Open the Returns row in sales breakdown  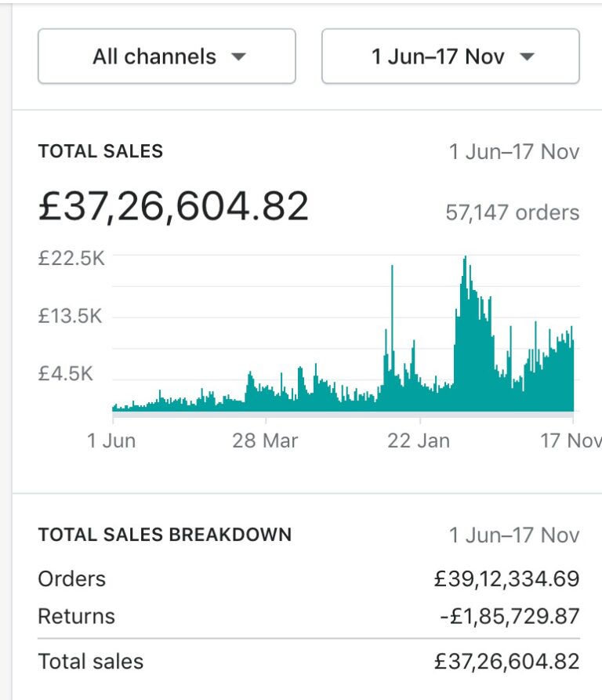point(76,616)
